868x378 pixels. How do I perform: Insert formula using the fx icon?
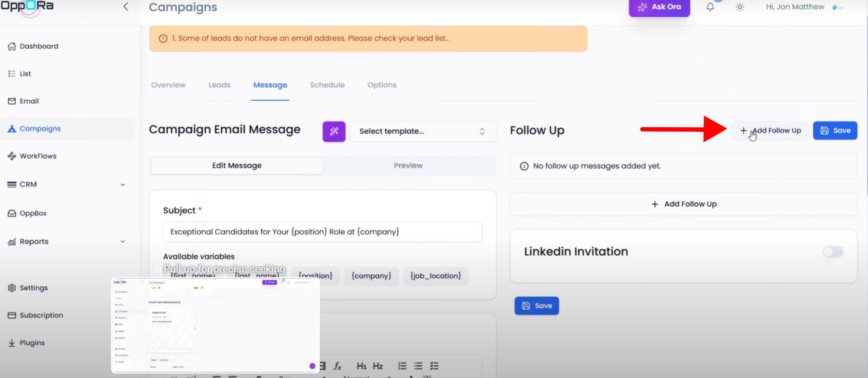[x=338, y=366]
